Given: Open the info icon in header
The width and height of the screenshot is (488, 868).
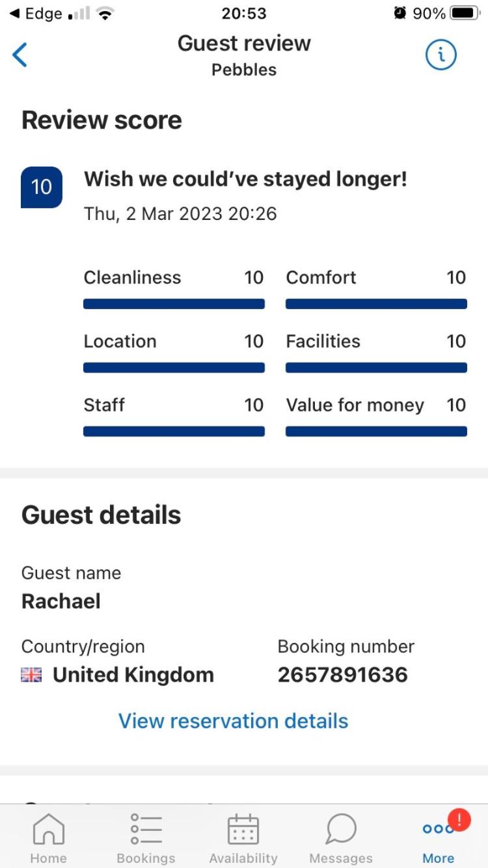Looking at the screenshot, I should tap(441, 55).
